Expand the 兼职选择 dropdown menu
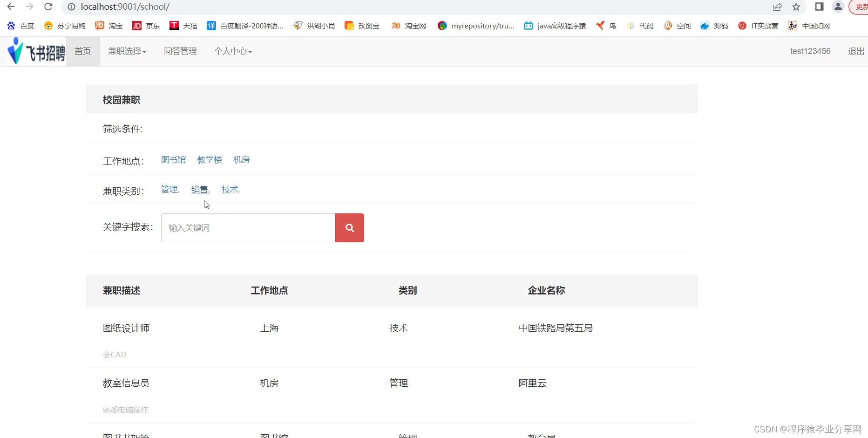Screen dimensions: 868x438 pos(127,51)
